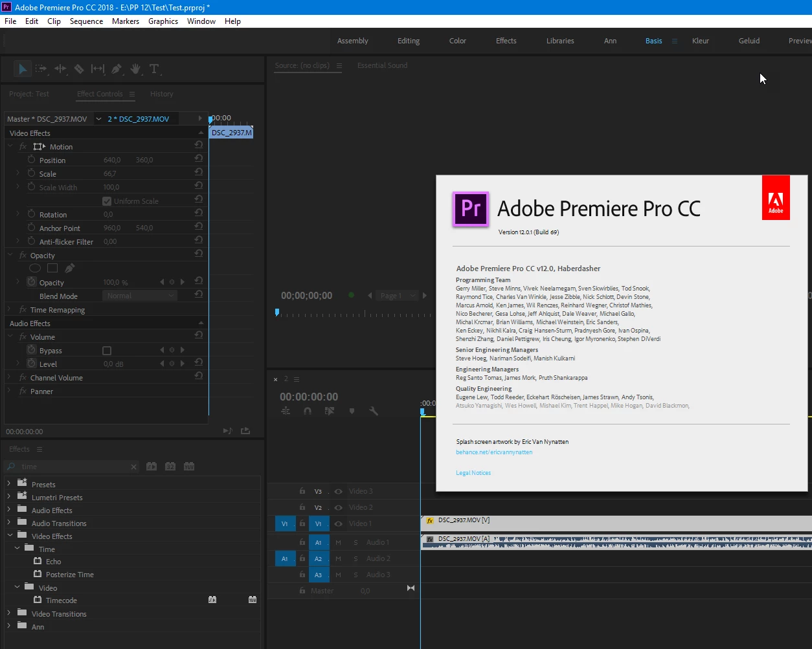Click the 32-bit Color filter icon

(170, 466)
